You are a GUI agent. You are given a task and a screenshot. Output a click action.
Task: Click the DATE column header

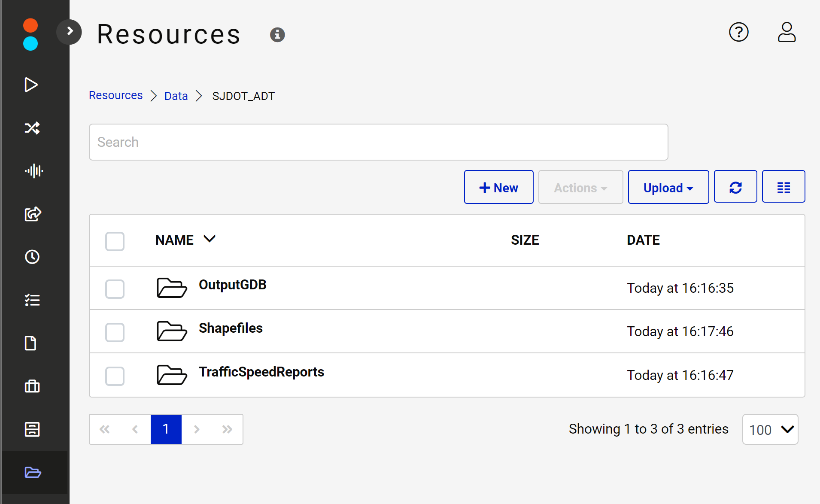click(x=643, y=240)
